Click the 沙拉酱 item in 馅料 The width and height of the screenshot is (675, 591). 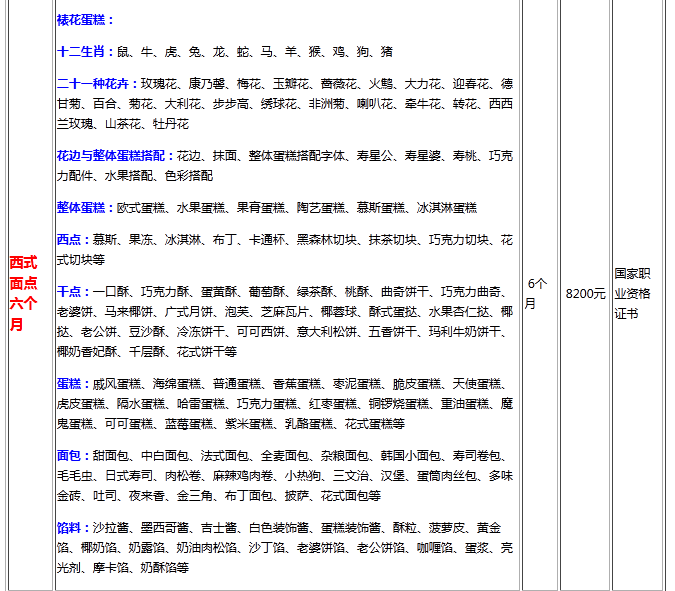[111, 528]
